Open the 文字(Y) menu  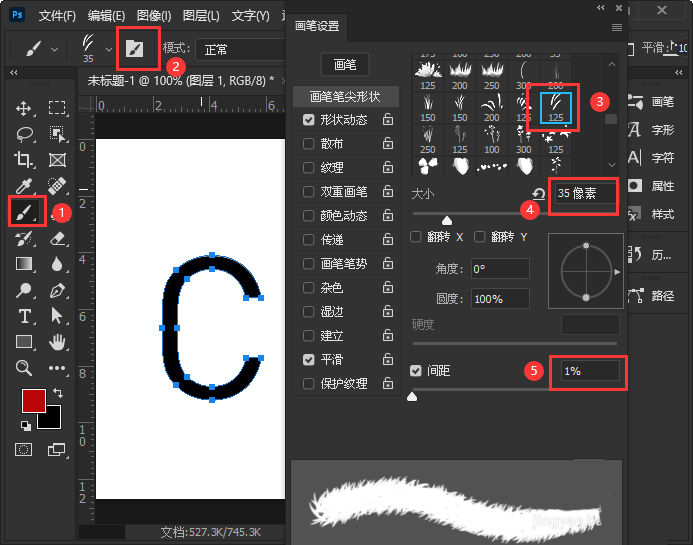coord(251,16)
